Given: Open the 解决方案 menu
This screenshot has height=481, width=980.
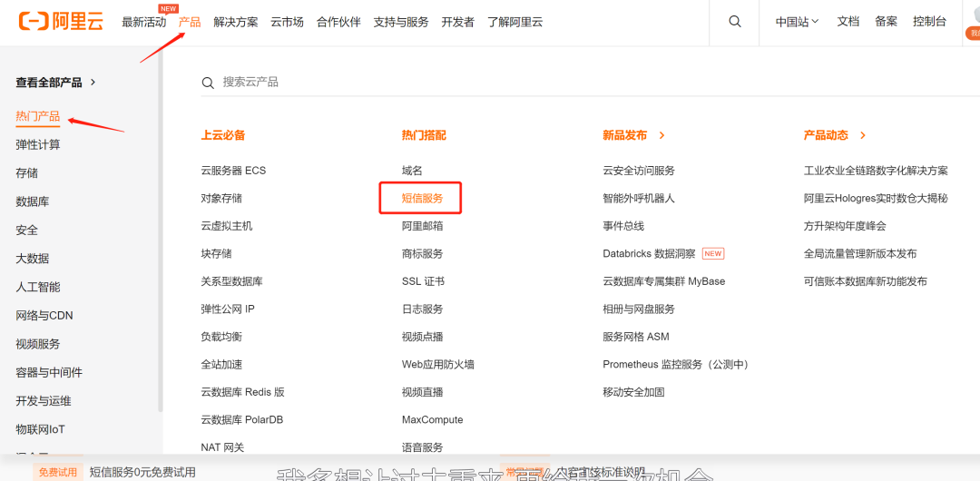Looking at the screenshot, I should point(236,22).
